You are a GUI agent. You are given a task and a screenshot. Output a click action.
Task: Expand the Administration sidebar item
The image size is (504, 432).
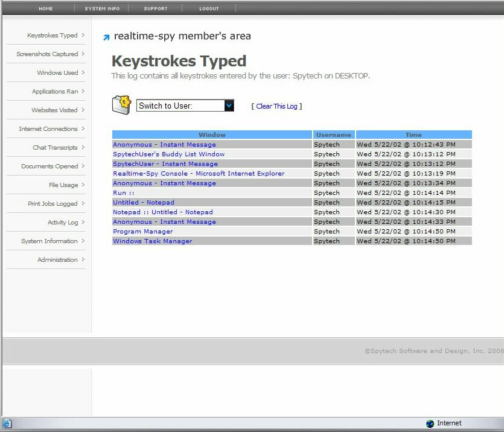(57, 260)
